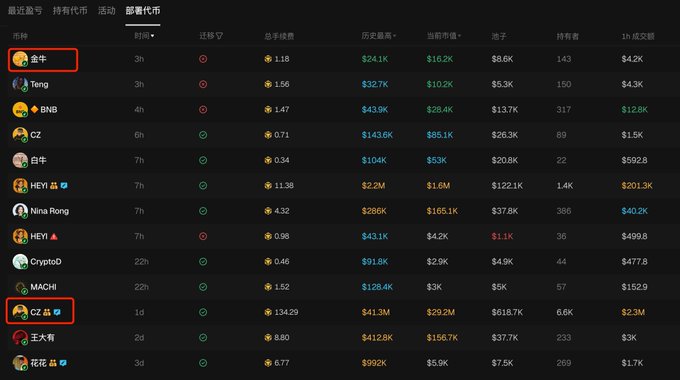The width and height of the screenshot is (680, 380).
Task: Click the red not-migrated icon in BNB row
Action: pos(203,110)
